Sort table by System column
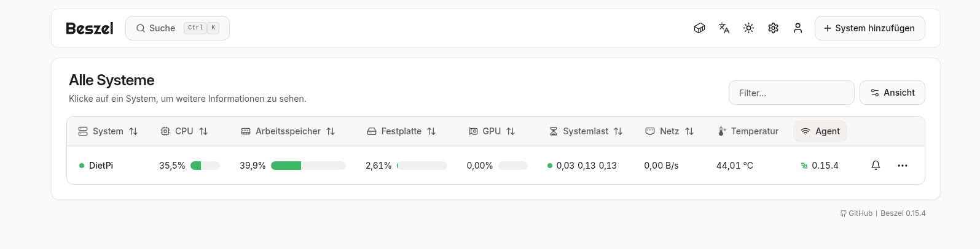This screenshot has height=249, width=980. [108, 131]
